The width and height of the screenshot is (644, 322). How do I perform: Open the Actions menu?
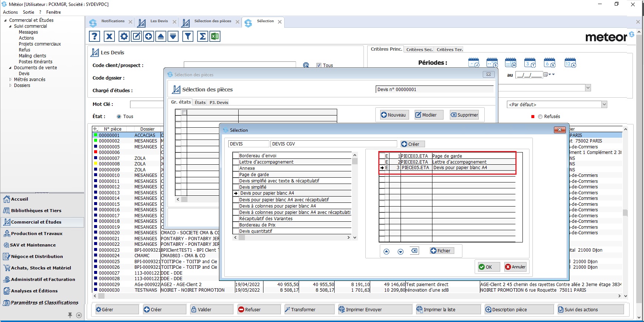click(10, 12)
